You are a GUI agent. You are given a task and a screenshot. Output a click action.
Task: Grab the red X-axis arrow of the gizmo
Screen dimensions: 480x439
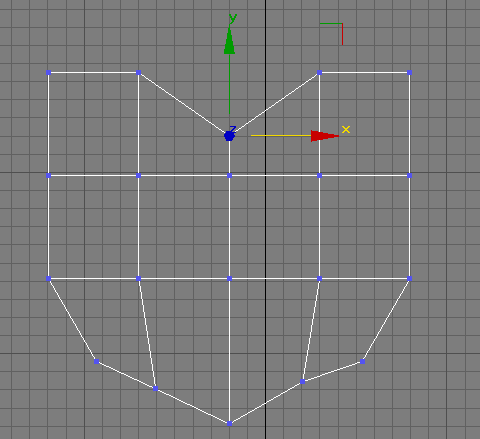tap(324, 136)
